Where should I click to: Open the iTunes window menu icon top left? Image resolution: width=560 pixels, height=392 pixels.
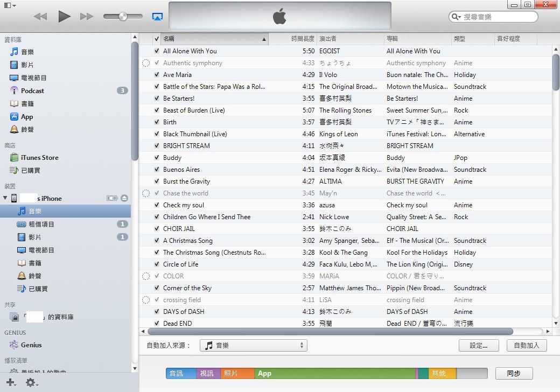pyautogui.click(x=10, y=5)
